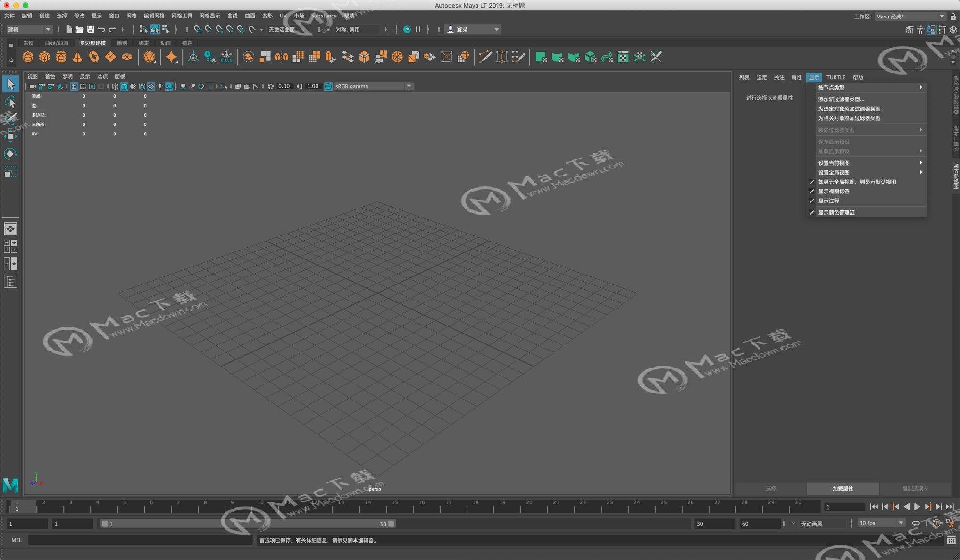Screen dimensions: 960x560
Task: Toggle the viewport grid display button
Action: [74, 86]
